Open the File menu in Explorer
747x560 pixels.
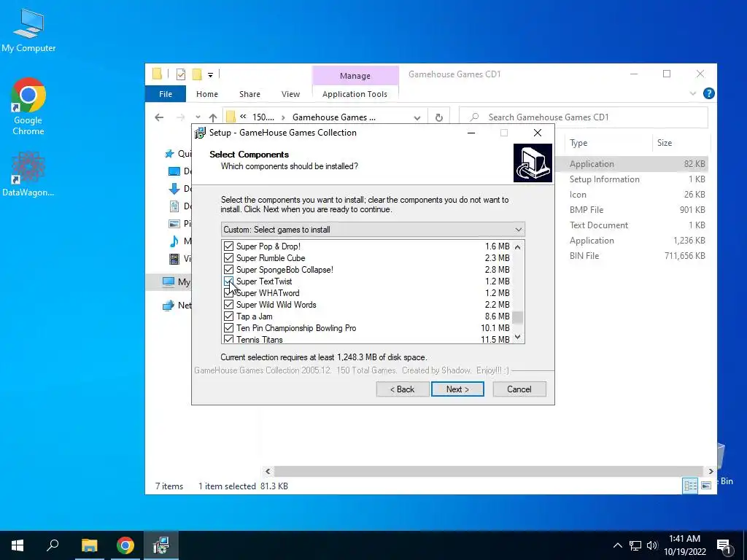pos(166,94)
